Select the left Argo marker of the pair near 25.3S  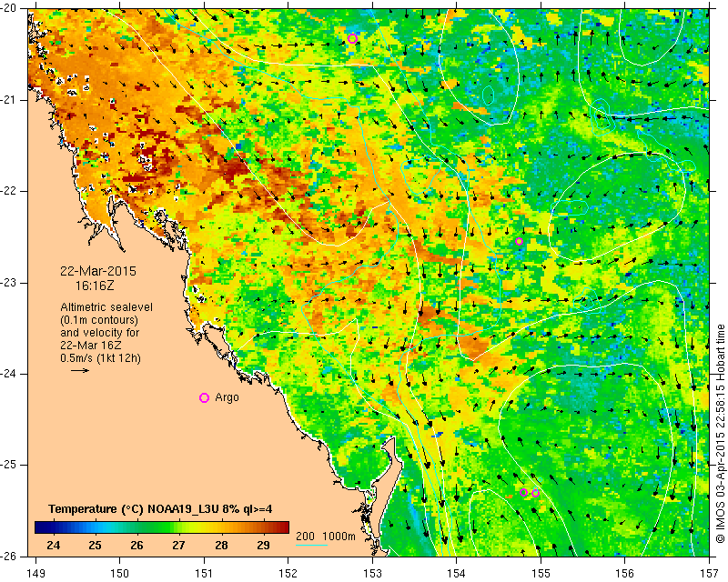(x=524, y=492)
